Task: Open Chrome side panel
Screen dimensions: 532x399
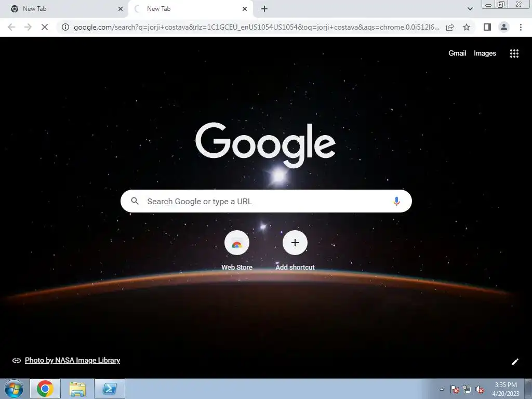Action: (487, 27)
